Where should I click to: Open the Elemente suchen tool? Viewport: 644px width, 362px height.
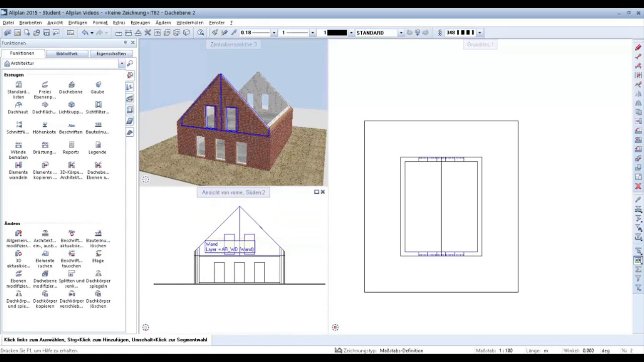pos(45,259)
